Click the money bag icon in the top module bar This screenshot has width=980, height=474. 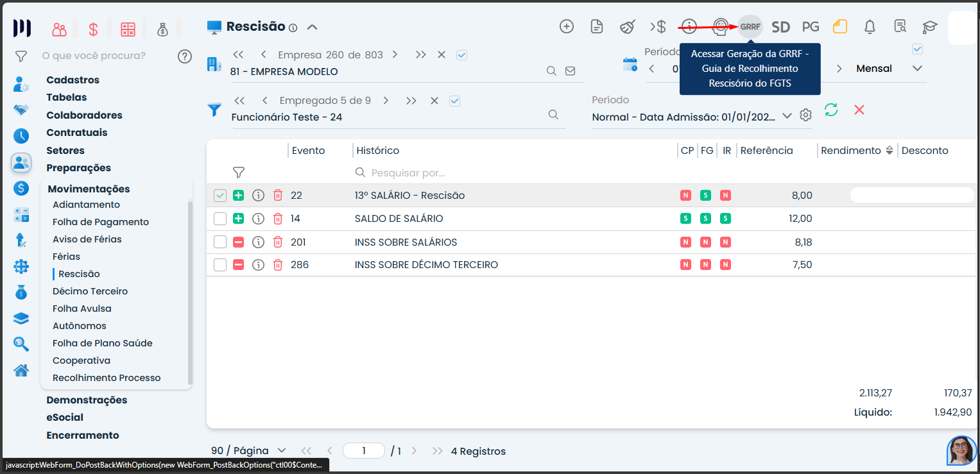[163, 29]
